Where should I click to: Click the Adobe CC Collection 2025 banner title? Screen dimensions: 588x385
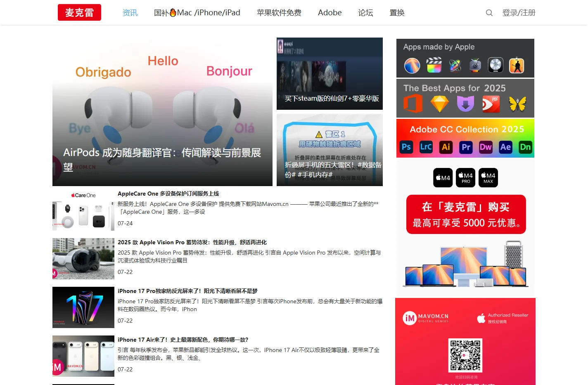(467, 130)
